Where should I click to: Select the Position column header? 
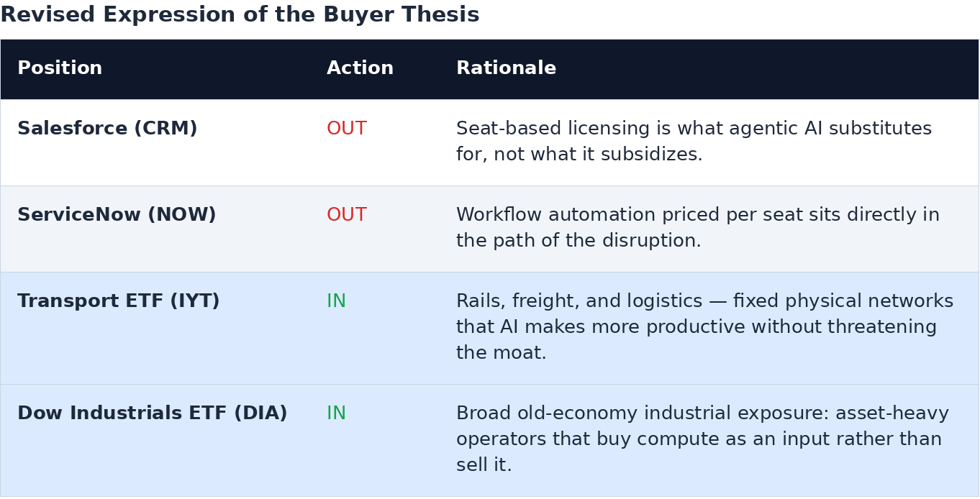click(x=60, y=69)
